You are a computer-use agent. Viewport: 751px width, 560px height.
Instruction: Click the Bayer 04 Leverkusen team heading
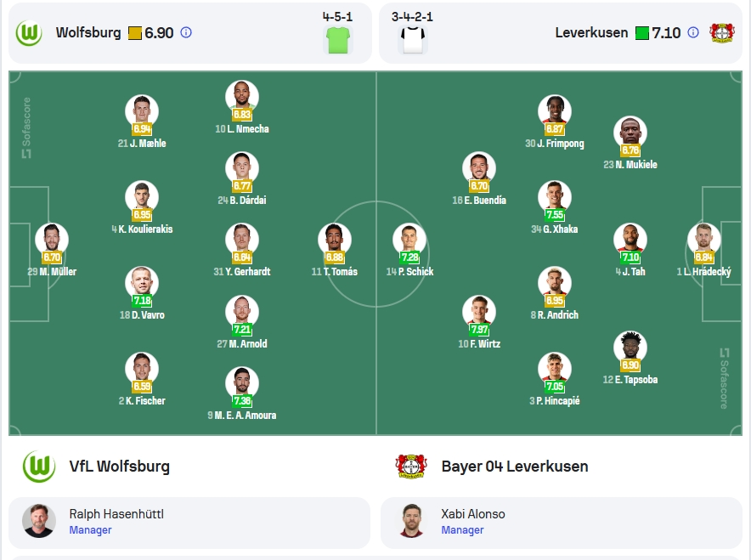point(515,467)
